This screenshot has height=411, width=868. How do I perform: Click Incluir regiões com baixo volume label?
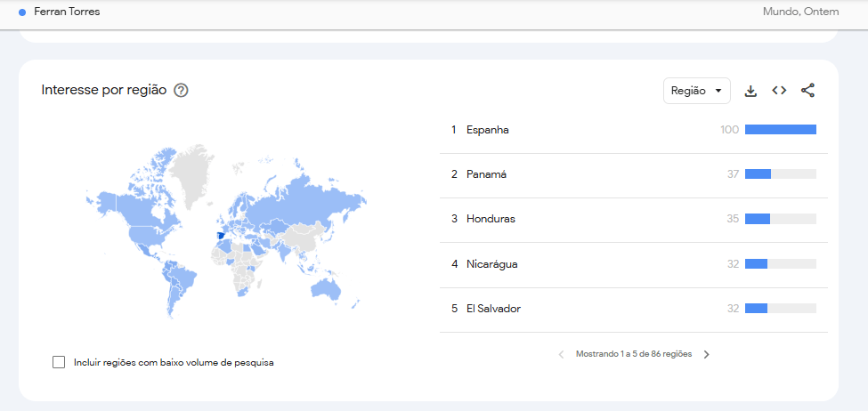174,364
